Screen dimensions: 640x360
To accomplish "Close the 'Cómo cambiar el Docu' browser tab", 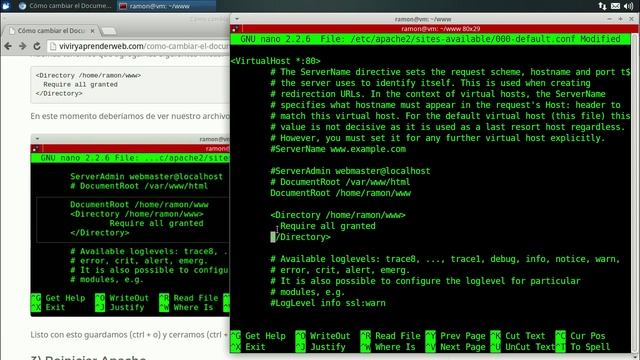I will tap(93, 31).
